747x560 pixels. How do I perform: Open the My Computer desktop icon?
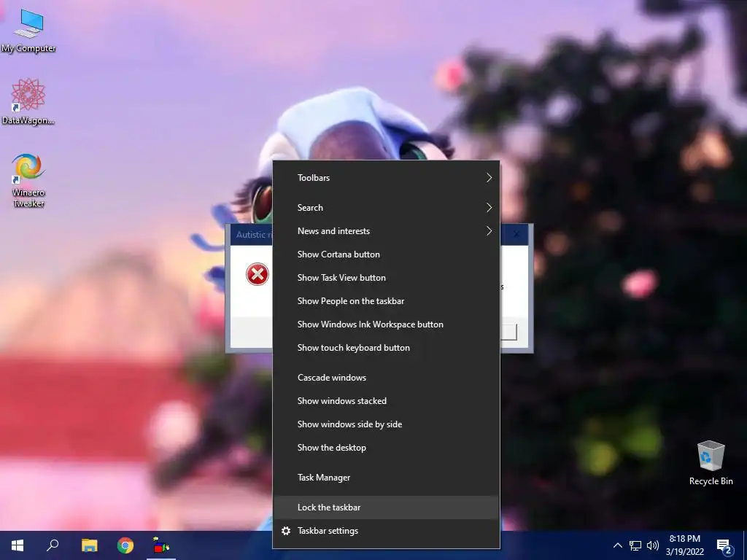coord(28,31)
